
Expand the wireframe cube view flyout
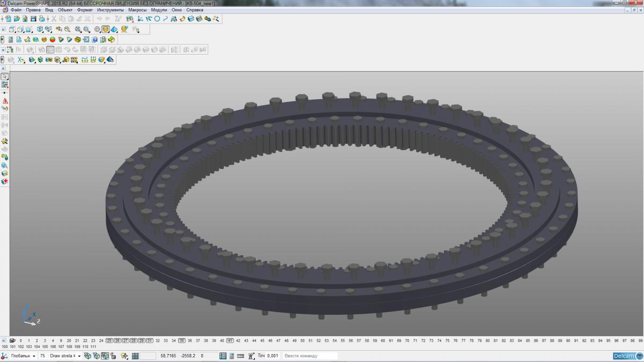[12, 29]
